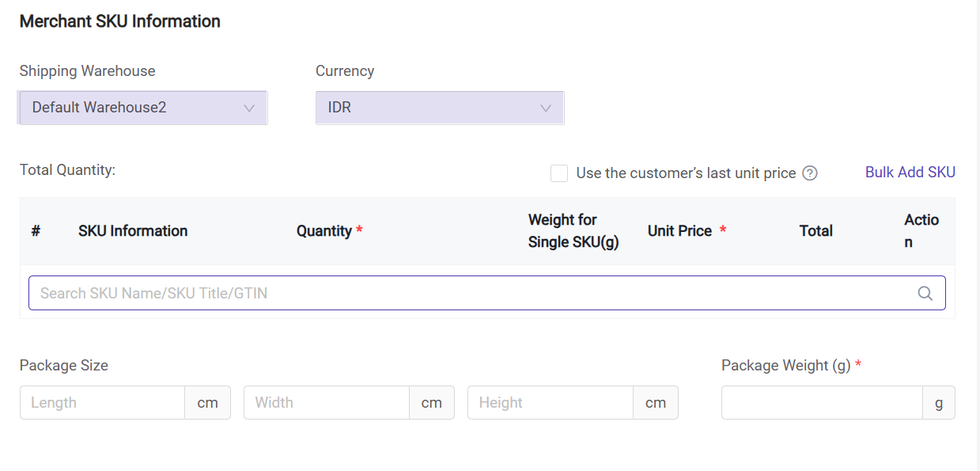980x471 pixels.
Task: Click the cm unit addon next to Length
Action: tap(207, 402)
